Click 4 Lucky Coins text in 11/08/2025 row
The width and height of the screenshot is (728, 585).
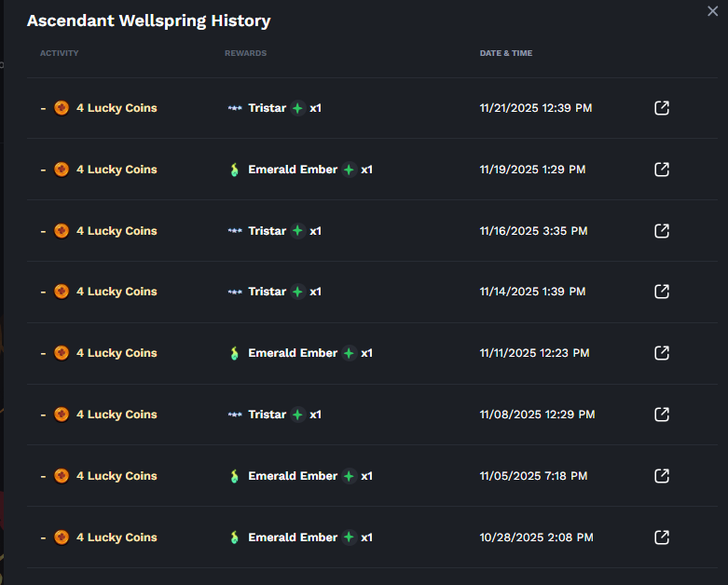(x=117, y=415)
